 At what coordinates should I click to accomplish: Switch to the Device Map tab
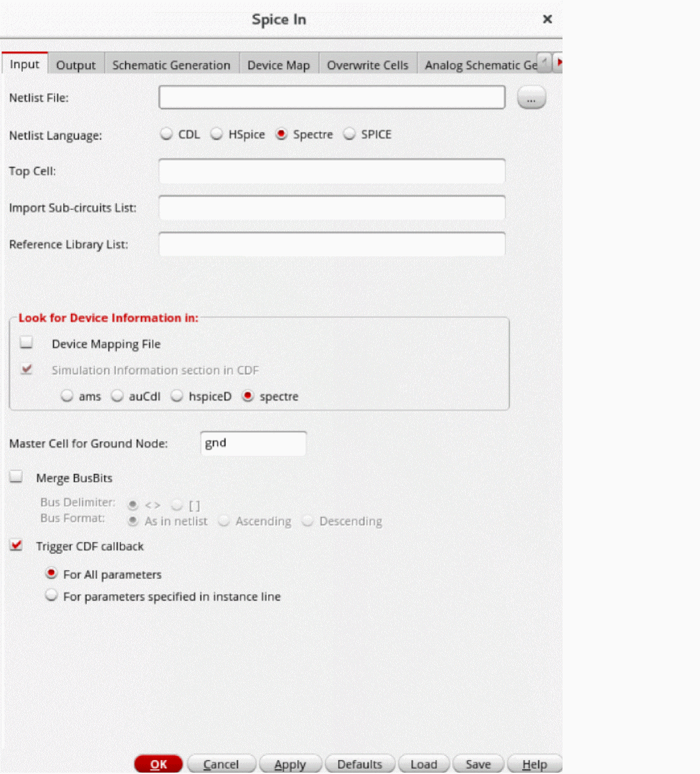pos(278,65)
